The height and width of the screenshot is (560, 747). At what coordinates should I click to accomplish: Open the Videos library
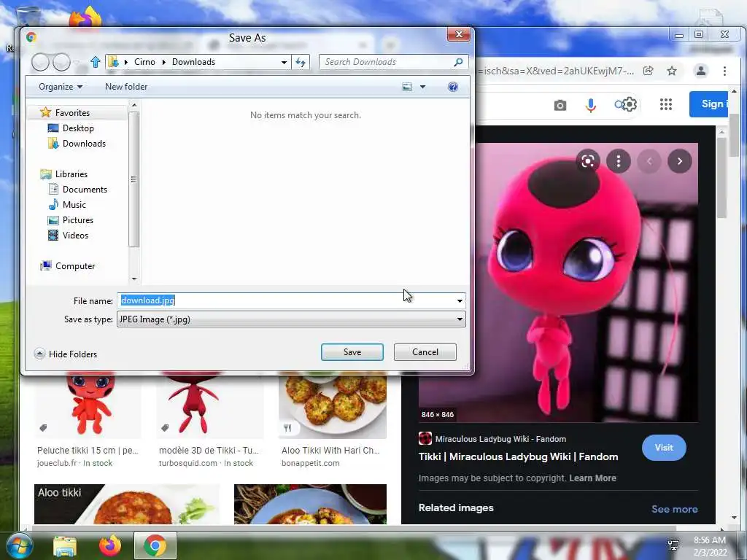[x=75, y=236]
